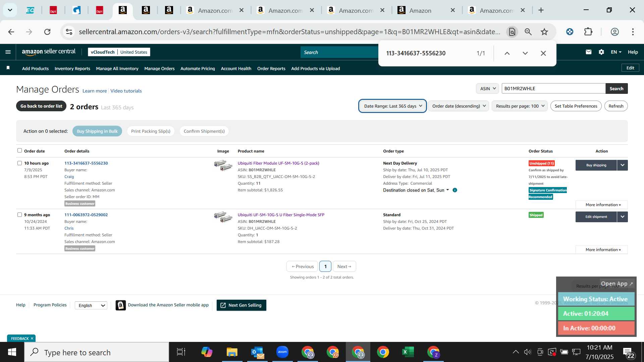Select order 111-0063972-0529002 checkbox
This screenshot has width=644, height=362.
pyautogui.click(x=19, y=215)
